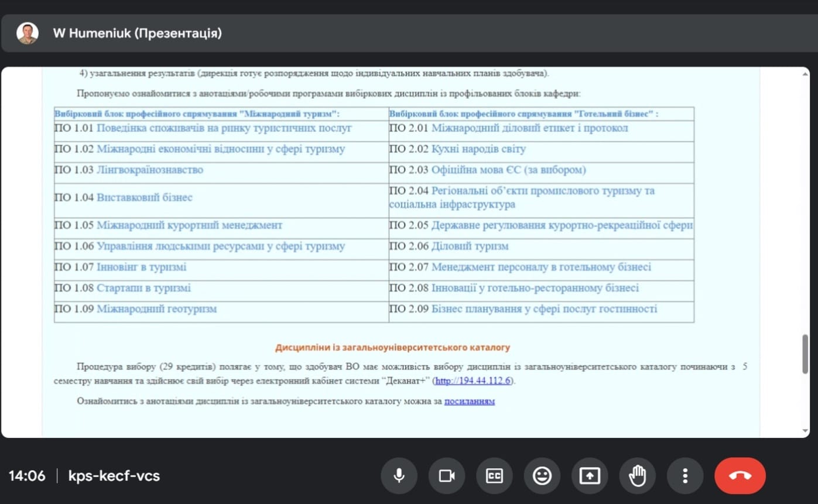Open Кухні народів світу course link
The width and height of the screenshot is (818, 504).
[x=478, y=149]
